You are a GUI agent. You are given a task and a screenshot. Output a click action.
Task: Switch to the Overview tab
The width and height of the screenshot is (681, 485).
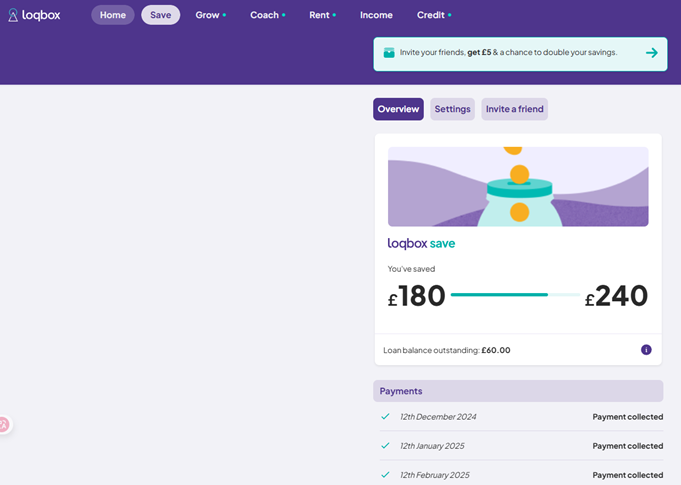pyautogui.click(x=398, y=109)
